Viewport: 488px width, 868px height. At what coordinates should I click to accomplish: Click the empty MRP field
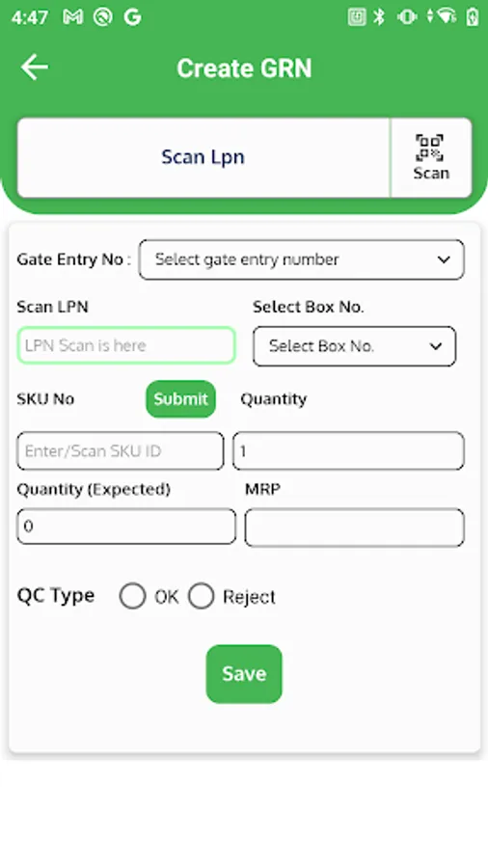click(x=355, y=528)
